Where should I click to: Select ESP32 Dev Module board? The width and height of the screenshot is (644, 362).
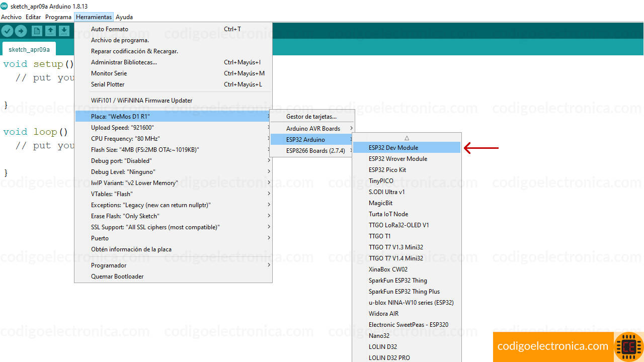point(407,148)
